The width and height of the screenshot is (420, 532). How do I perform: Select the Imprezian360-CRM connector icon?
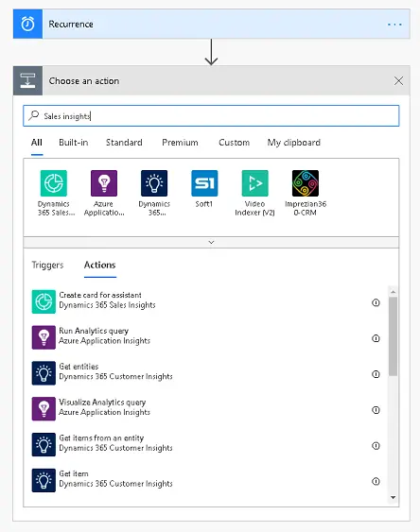click(306, 183)
